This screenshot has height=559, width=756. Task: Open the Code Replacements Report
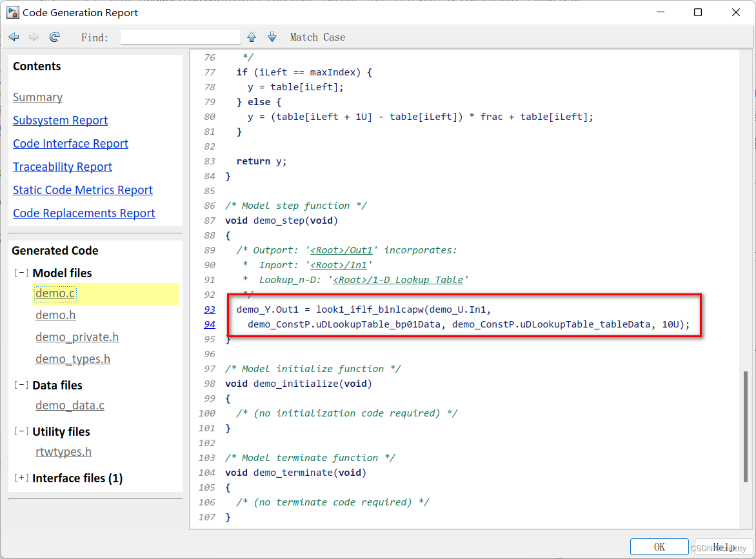coord(84,213)
